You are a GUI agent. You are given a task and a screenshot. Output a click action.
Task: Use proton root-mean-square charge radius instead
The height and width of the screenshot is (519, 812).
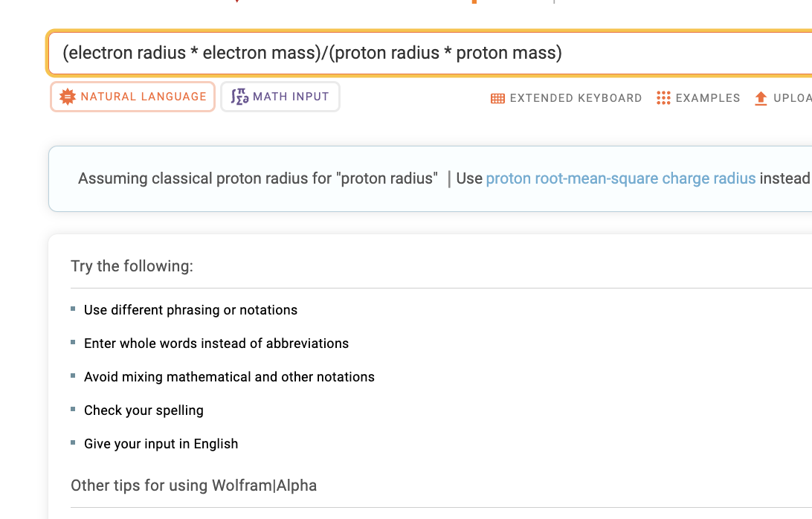[621, 178]
